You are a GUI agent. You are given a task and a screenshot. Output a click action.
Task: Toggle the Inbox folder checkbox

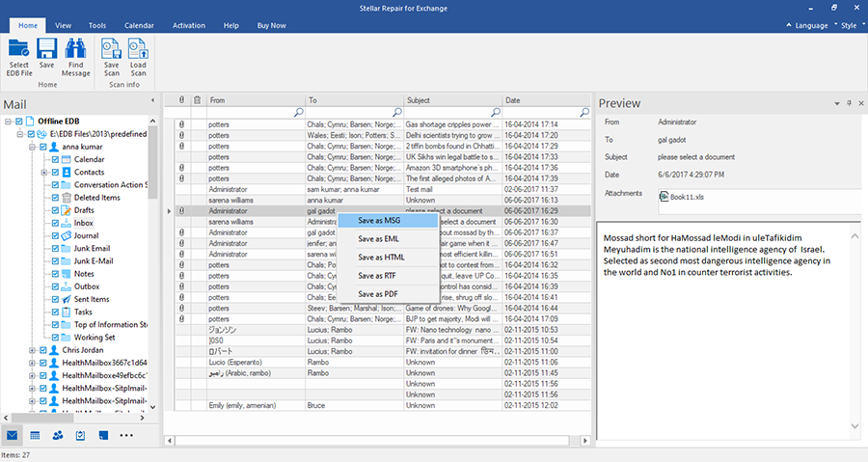coord(55,223)
